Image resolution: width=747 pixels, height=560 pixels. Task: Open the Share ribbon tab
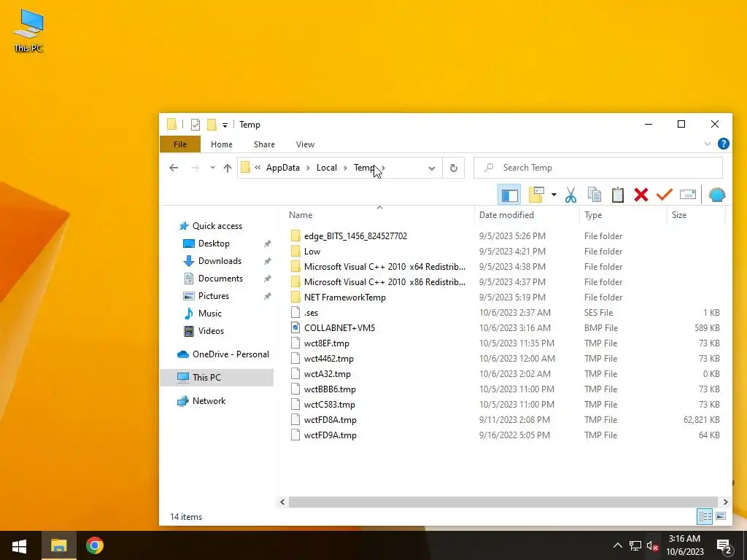(x=264, y=144)
